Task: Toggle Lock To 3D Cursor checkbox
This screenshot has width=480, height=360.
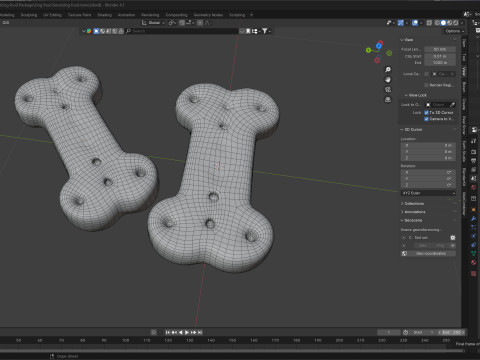Action: point(426,113)
